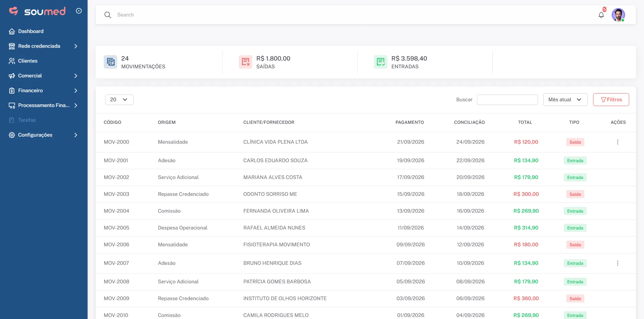
Task: Open the notifications bell
Action: [x=601, y=15]
